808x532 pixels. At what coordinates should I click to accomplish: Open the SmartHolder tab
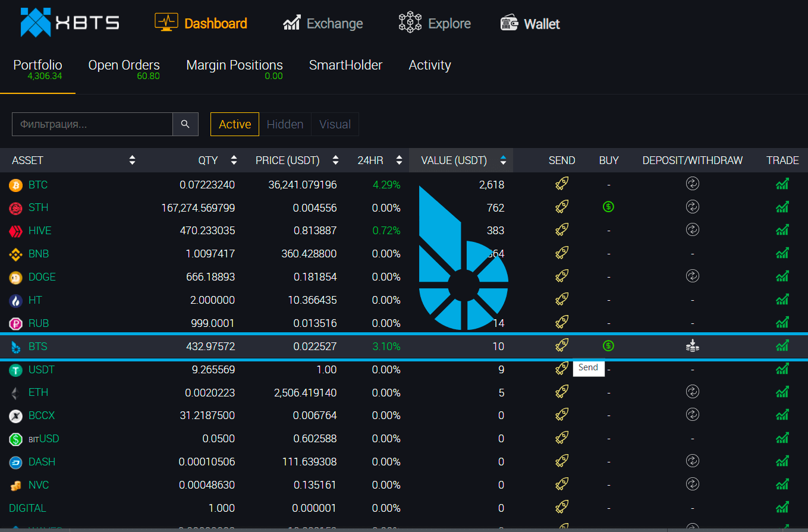345,65
